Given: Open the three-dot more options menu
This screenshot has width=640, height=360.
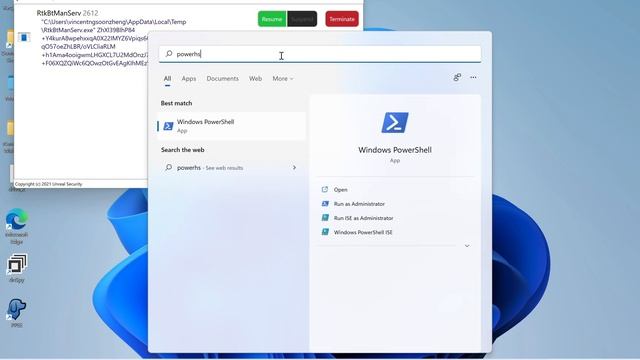Looking at the screenshot, I should pyautogui.click(x=473, y=77).
